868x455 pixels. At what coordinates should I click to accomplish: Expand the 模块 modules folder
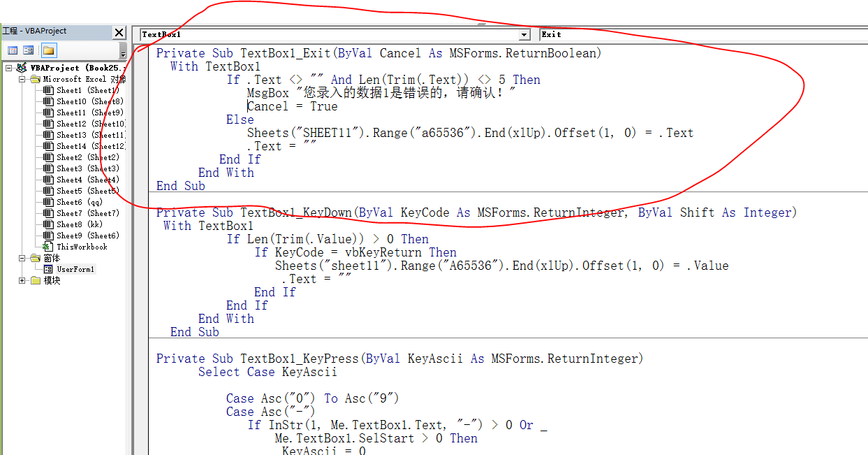[22, 280]
